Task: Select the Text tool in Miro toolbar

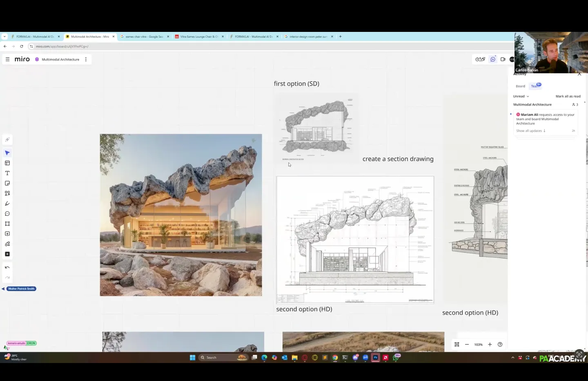Action: click(7, 173)
